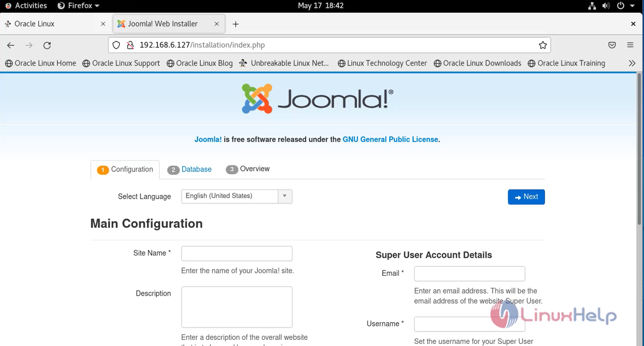Close the Oracle Linux tab
This screenshot has width=644, height=346.
pyautogui.click(x=103, y=24)
